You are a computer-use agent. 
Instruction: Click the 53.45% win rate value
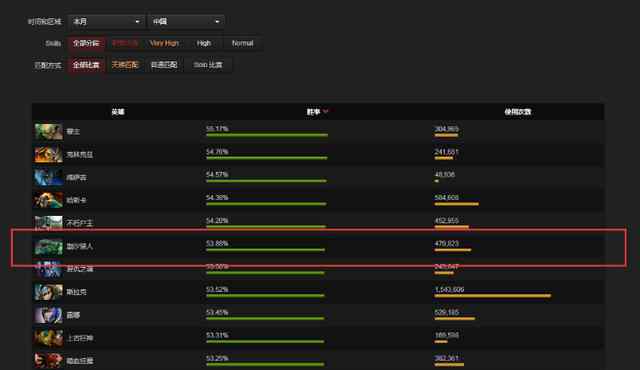click(x=217, y=312)
